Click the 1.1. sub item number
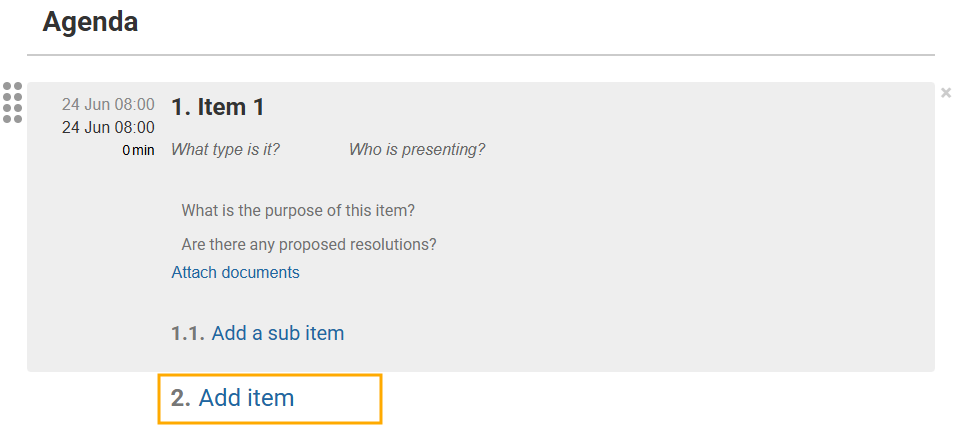This screenshot has height=446, width=960. point(188,333)
